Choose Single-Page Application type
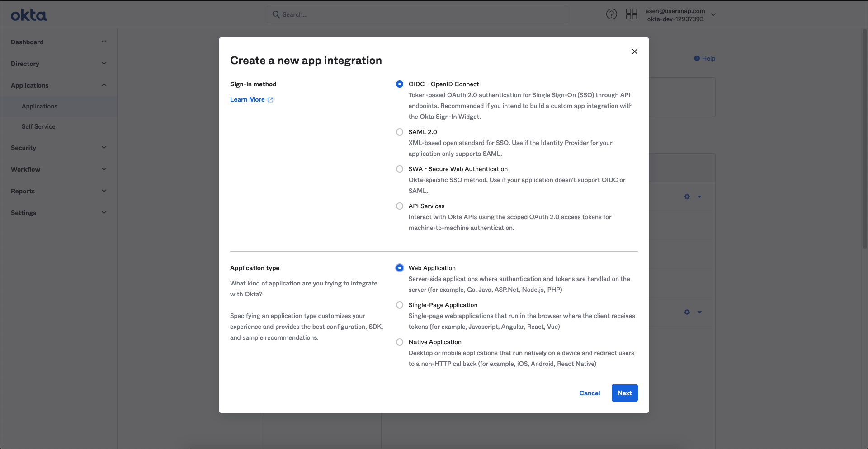Viewport: 868px width, 449px height. (x=400, y=305)
